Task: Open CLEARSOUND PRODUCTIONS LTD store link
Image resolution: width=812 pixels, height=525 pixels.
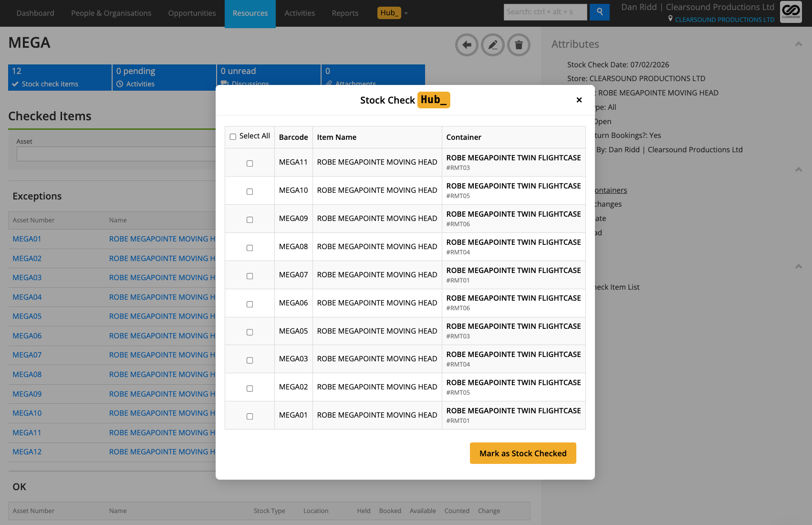Action: pos(724,20)
